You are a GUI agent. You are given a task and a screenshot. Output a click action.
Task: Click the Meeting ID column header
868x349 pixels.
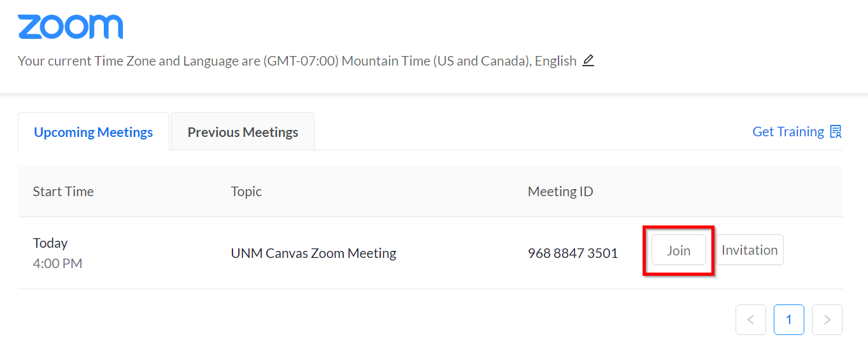(560, 192)
